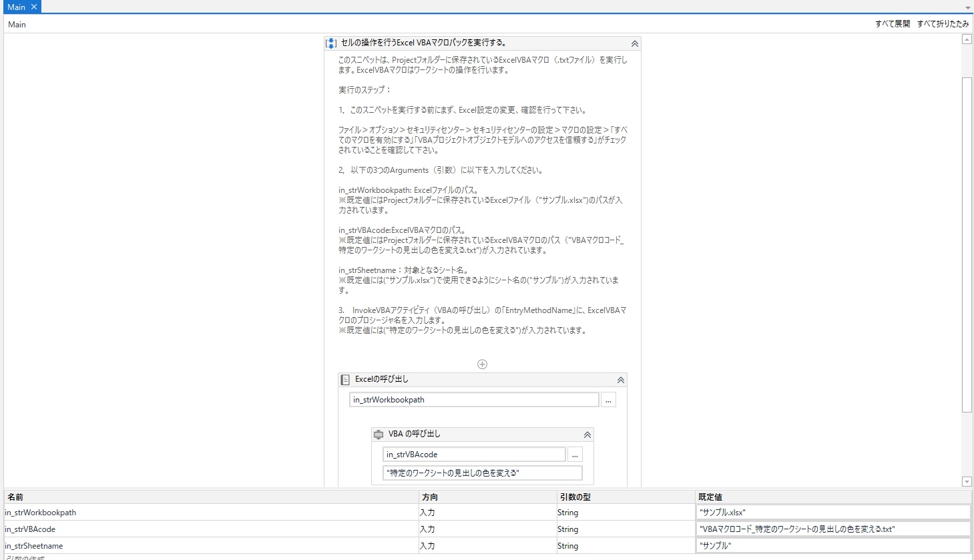Collapse the main sequence with its chevron
This screenshot has width=974, height=560.
[635, 43]
